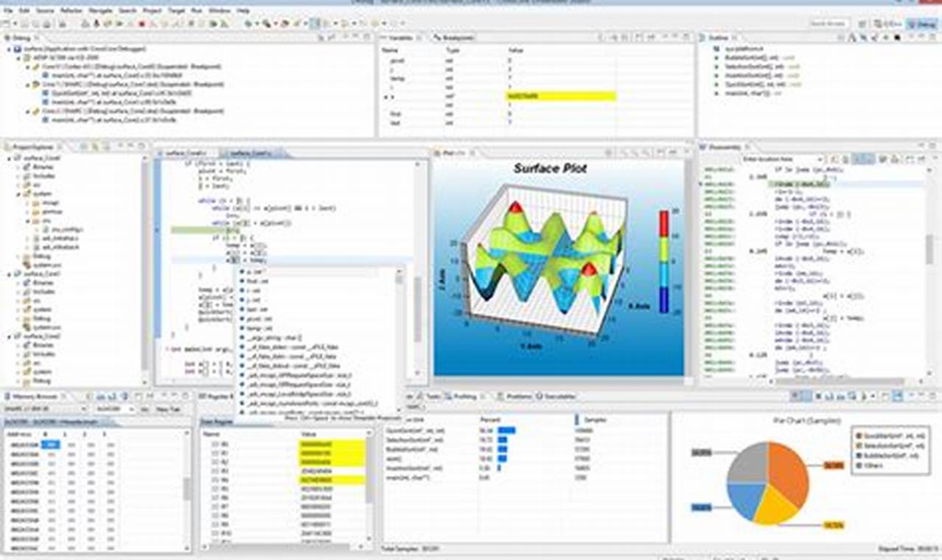This screenshot has height=560, width=942.
Task: Click the Terminate debug icon
Action: [141, 23]
